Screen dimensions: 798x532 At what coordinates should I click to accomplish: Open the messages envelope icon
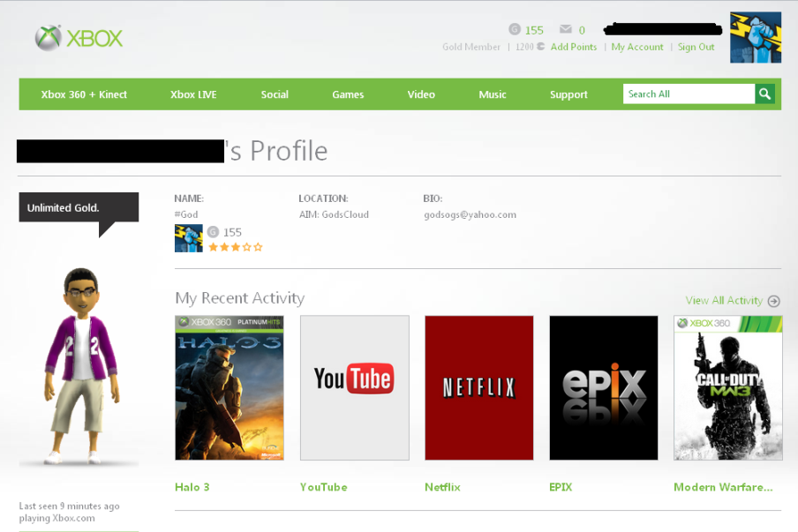[566, 29]
